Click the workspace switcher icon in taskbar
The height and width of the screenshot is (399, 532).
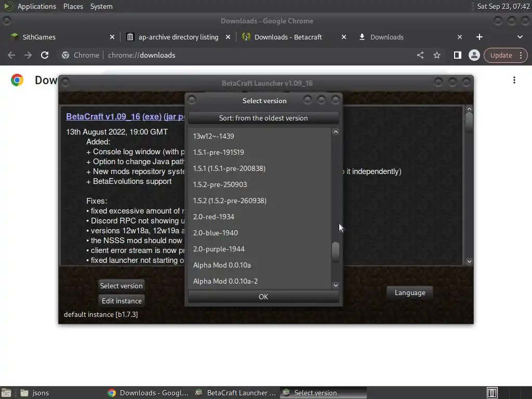(492, 393)
